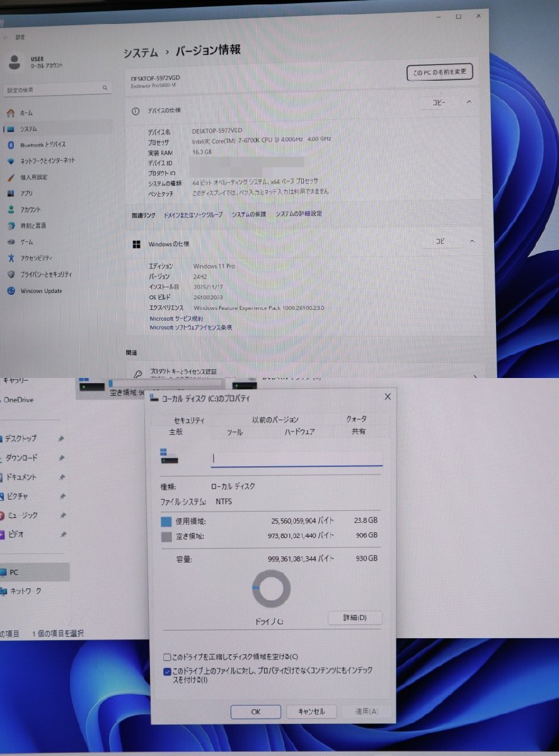Switch to ハードウェア tab

(x=299, y=432)
